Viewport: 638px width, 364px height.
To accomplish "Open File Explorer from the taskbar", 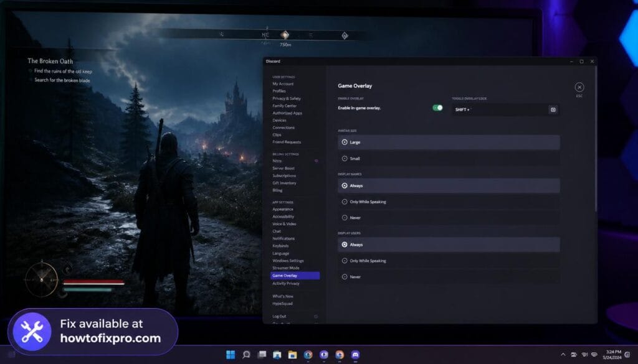I will [x=293, y=355].
